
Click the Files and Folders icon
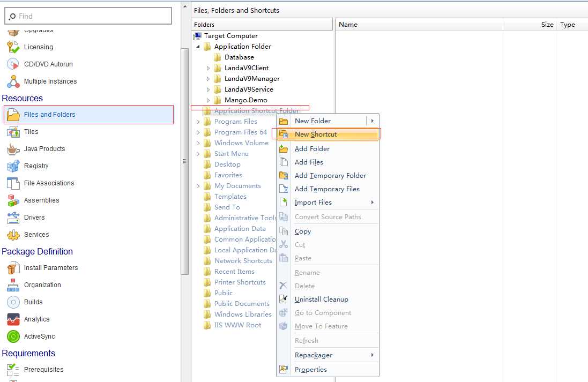[13, 115]
